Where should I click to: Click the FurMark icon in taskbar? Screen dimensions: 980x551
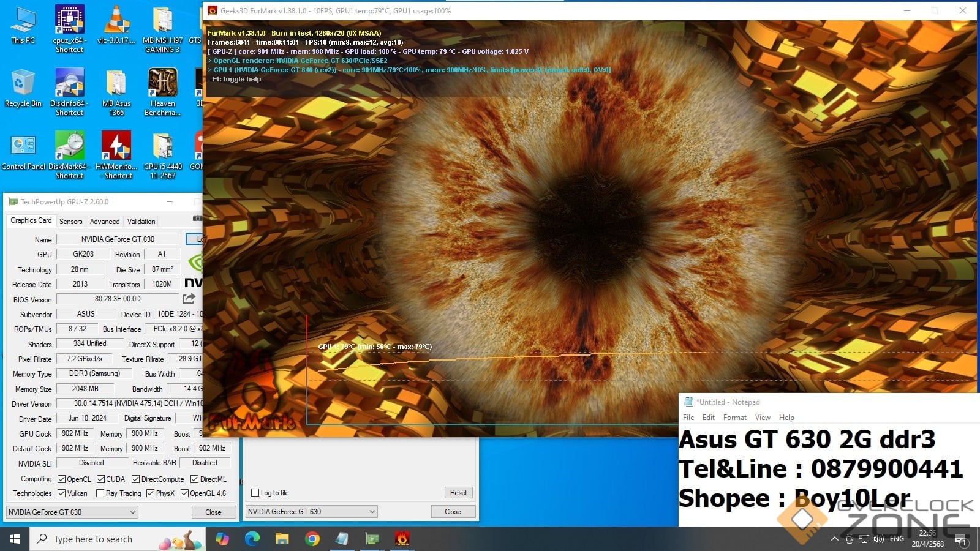(402, 539)
